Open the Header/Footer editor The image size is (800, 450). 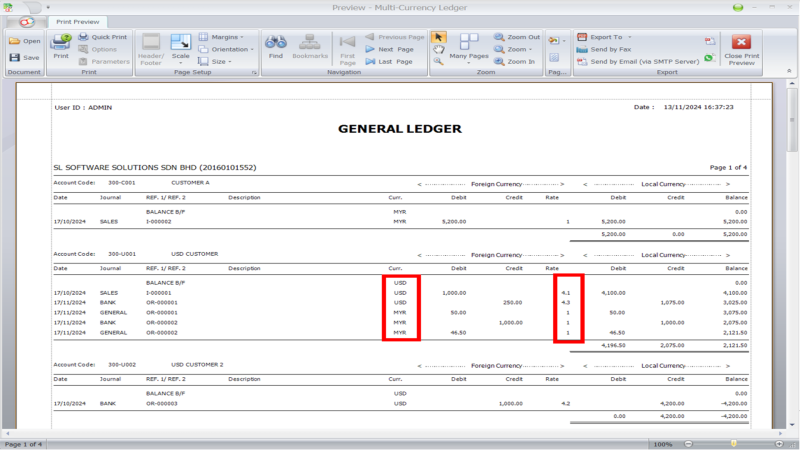(x=151, y=49)
